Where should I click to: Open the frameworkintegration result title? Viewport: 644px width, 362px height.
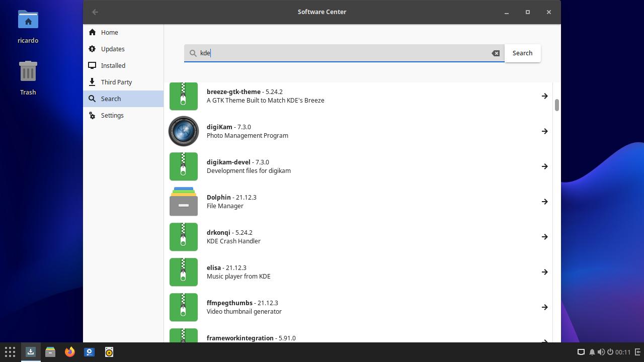point(240,338)
